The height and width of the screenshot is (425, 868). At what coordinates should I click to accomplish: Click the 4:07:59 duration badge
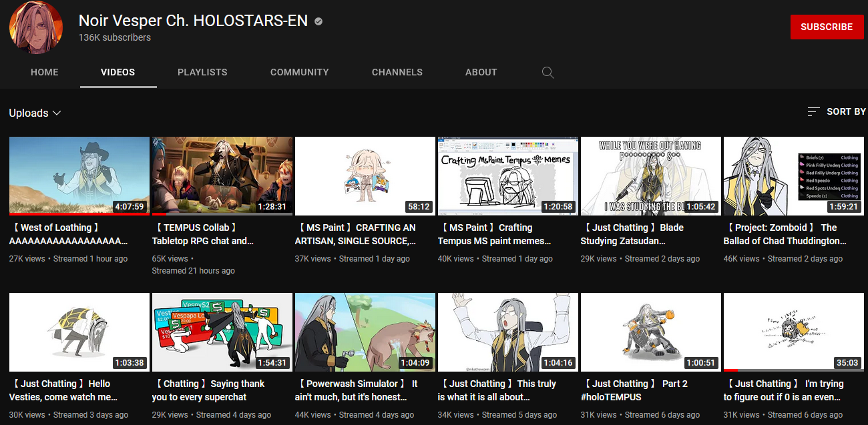[129, 207]
